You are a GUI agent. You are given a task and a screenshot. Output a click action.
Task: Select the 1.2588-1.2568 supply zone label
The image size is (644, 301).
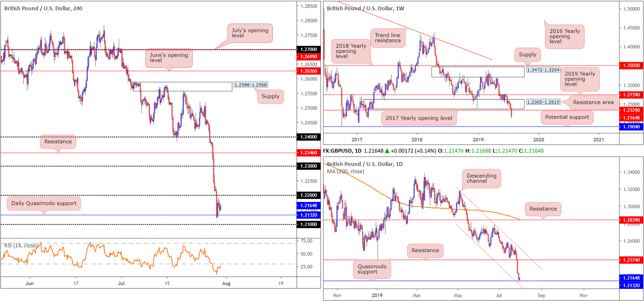click(x=250, y=85)
